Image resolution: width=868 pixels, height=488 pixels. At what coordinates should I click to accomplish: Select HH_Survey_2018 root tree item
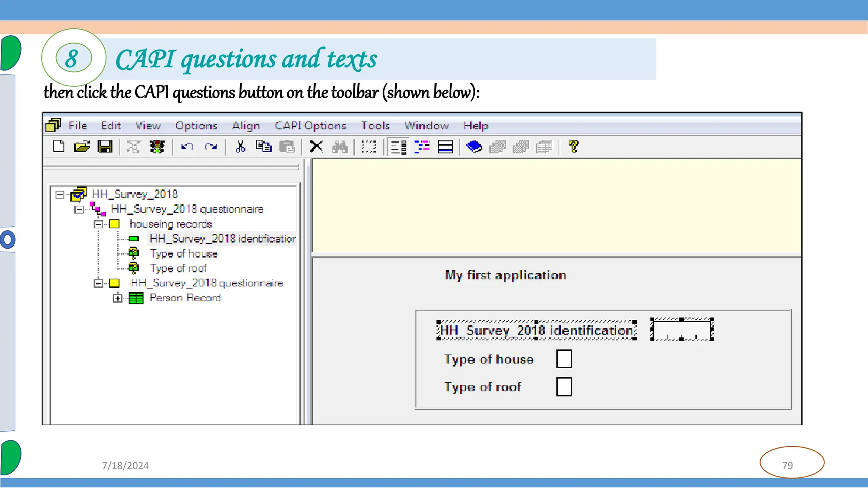click(x=135, y=194)
